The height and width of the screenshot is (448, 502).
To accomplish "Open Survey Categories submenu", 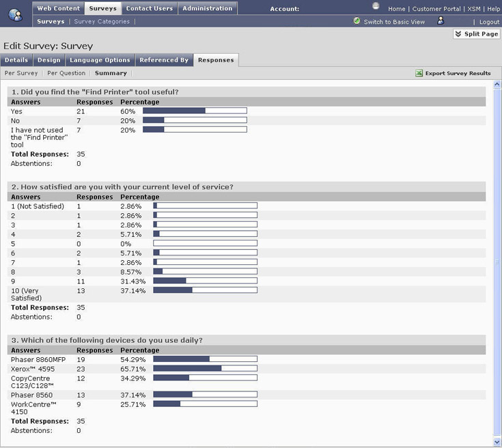I will pyautogui.click(x=102, y=21).
